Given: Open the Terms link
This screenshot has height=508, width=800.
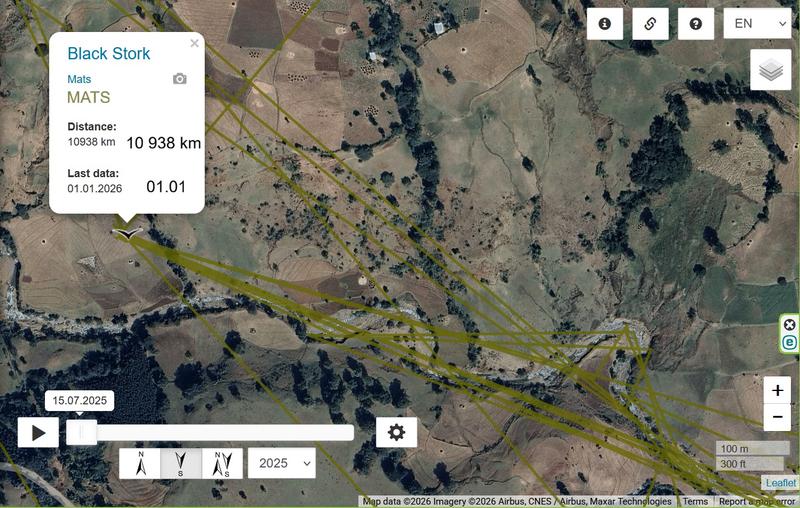Looking at the screenshot, I should 695,501.
